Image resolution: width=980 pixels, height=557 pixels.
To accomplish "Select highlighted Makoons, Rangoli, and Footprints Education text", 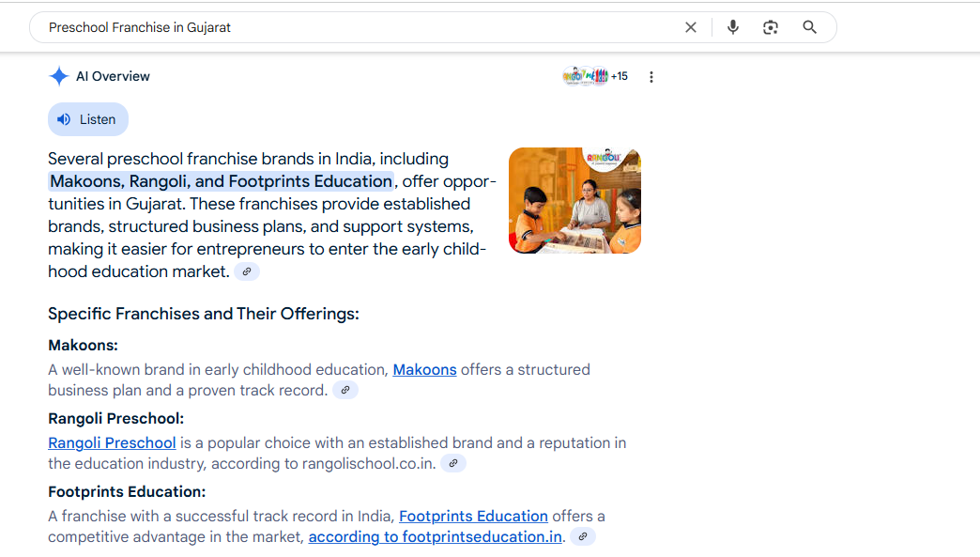I will tap(222, 181).
